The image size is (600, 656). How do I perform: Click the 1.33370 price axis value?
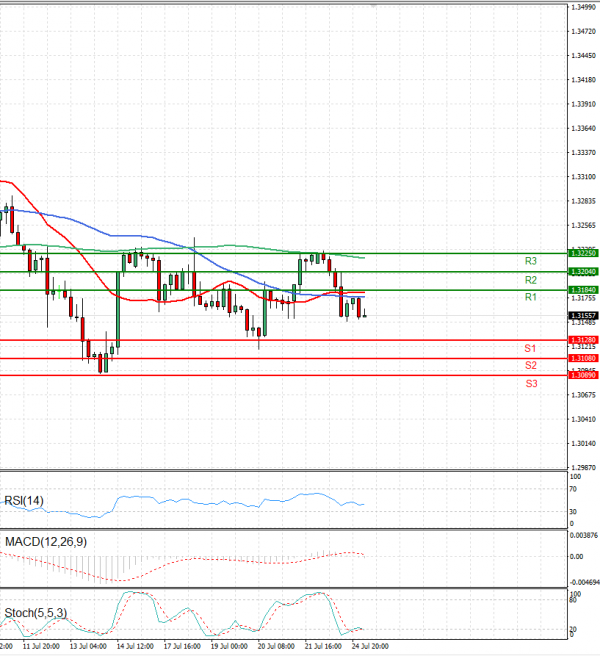pos(583,152)
